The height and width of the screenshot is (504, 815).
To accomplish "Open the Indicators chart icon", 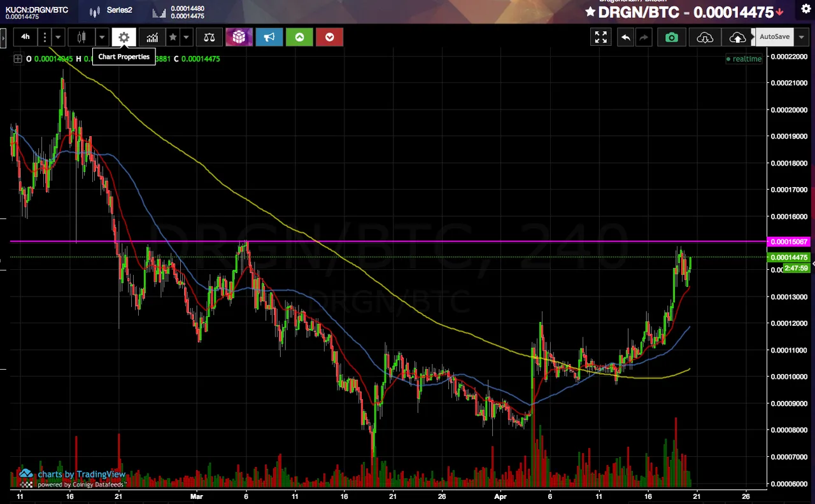I will click(x=152, y=37).
